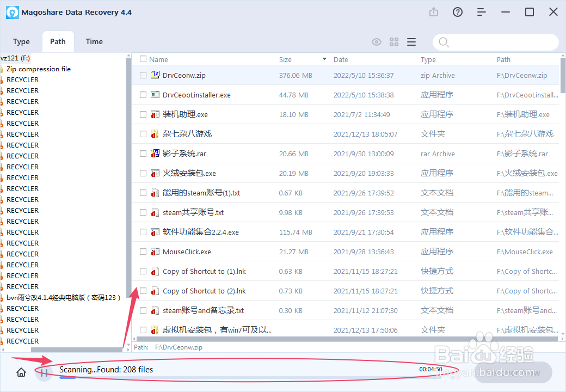Viewport: 566px width, 392px height.
Task: Click the file list horizontal scrollbar
Action: tap(348, 339)
